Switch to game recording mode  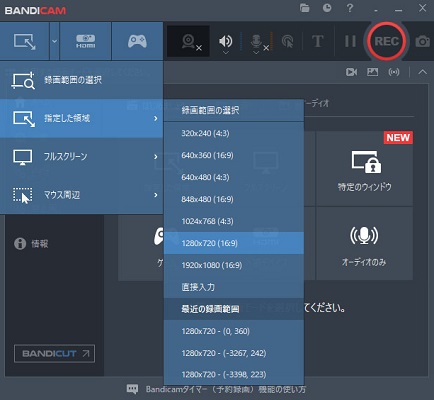(x=137, y=41)
